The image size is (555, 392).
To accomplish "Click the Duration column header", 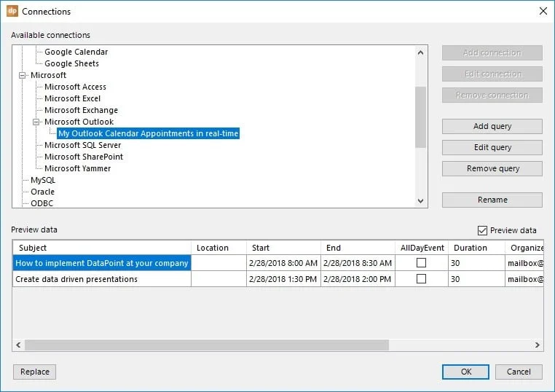I will (476, 248).
